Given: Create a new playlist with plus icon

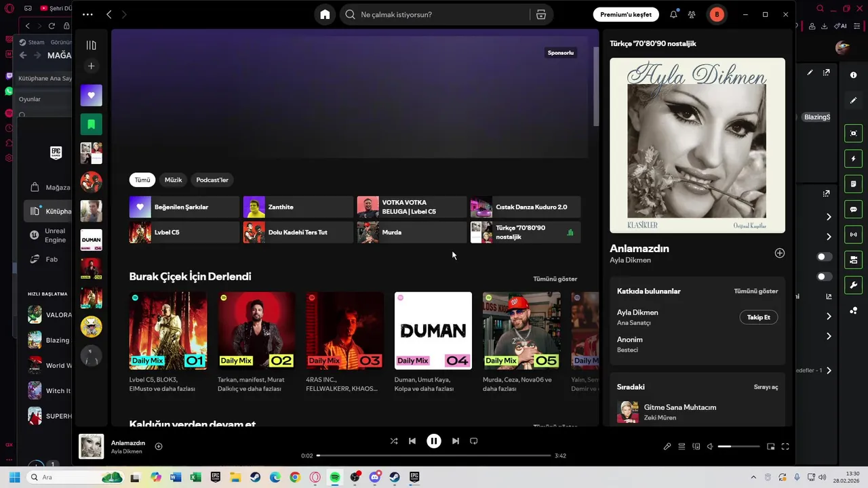Looking at the screenshot, I should point(91,66).
